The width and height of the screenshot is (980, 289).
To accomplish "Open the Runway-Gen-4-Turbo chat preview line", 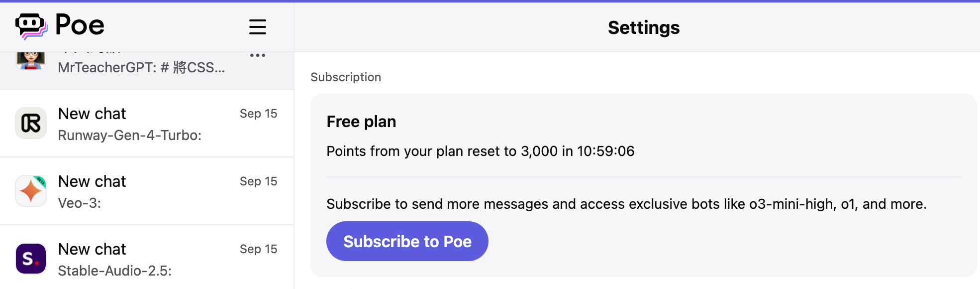I will pos(129,135).
